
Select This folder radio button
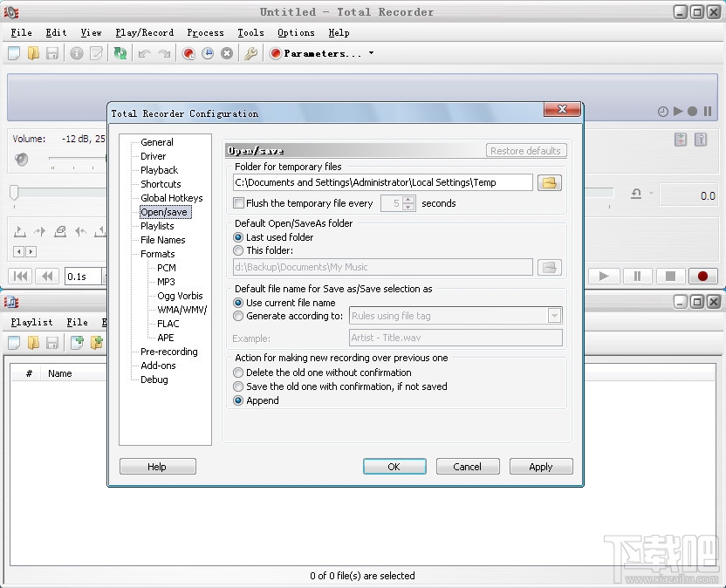(x=238, y=250)
